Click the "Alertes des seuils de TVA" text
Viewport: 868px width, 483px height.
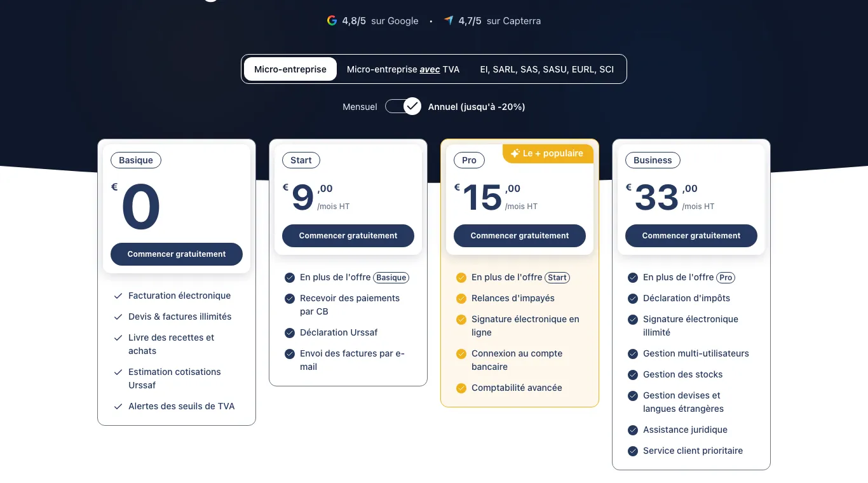pos(181,406)
